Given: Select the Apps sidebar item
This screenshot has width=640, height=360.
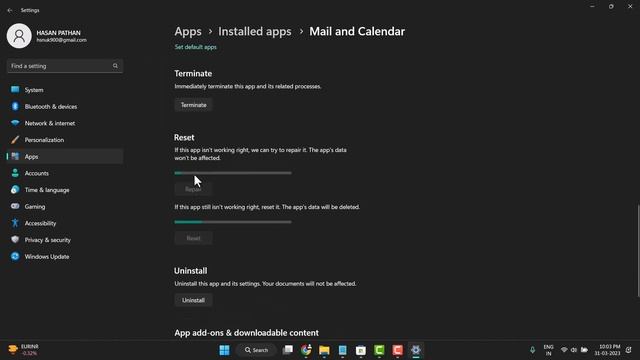Looking at the screenshot, I should 65,157.
